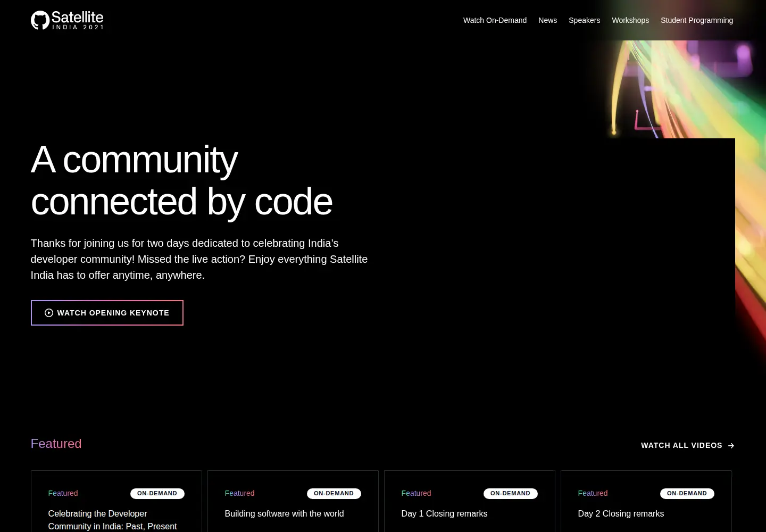Select Workshops in the navigation bar
The width and height of the screenshot is (766, 532).
pyautogui.click(x=630, y=20)
